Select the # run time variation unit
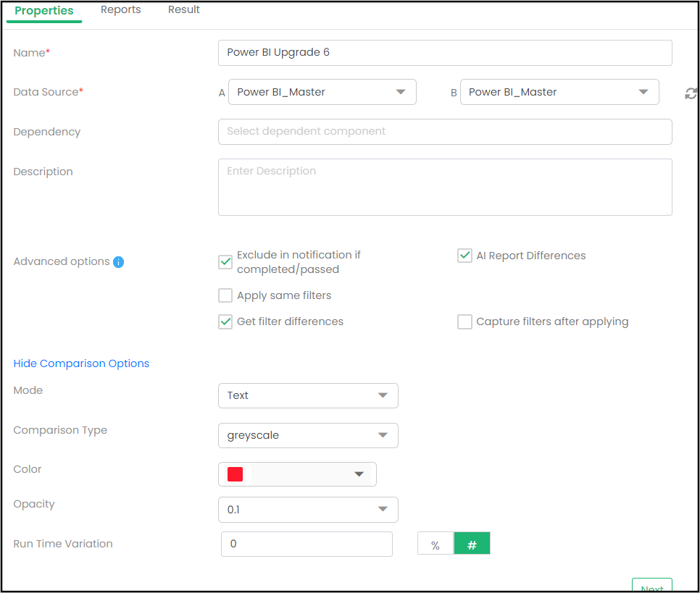700x593 pixels. tap(472, 544)
